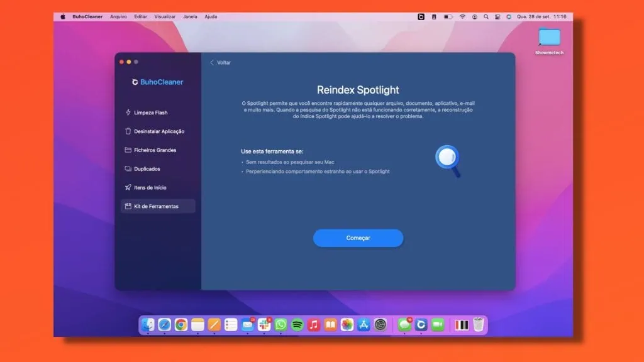This screenshot has height=362, width=644.
Task: Open Wi-Fi menu in the menu bar
Action: (462, 17)
